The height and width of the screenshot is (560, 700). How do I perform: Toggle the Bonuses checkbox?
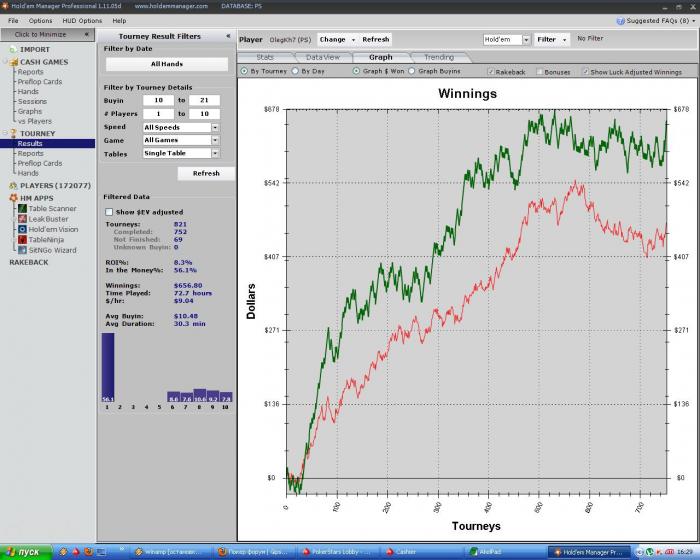pyautogui.click(x=539, y=72)
